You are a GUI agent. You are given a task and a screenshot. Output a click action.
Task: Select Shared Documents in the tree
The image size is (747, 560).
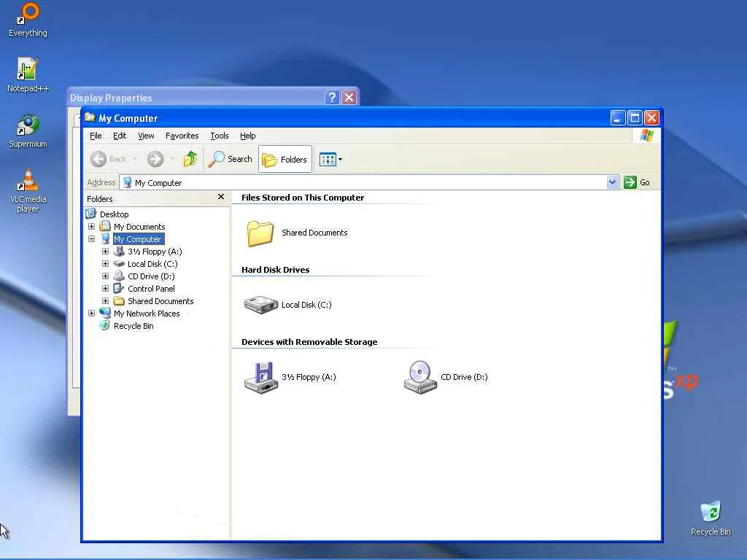[160, 301]
